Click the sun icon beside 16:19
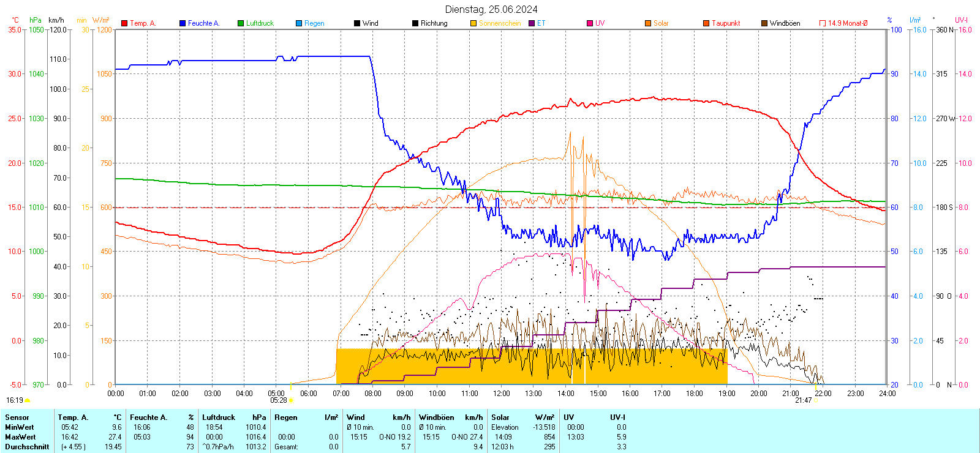 click(28, 400)
